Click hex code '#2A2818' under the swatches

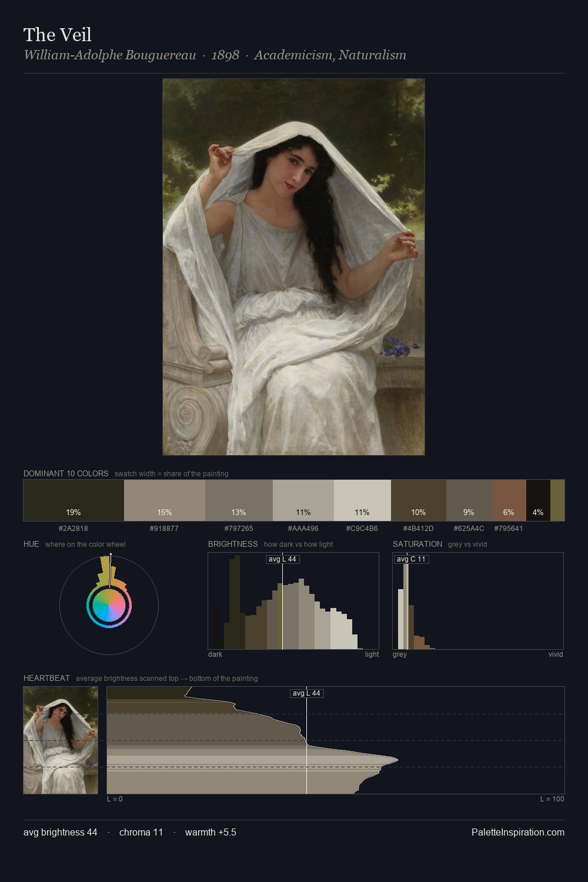coord(73,529)
